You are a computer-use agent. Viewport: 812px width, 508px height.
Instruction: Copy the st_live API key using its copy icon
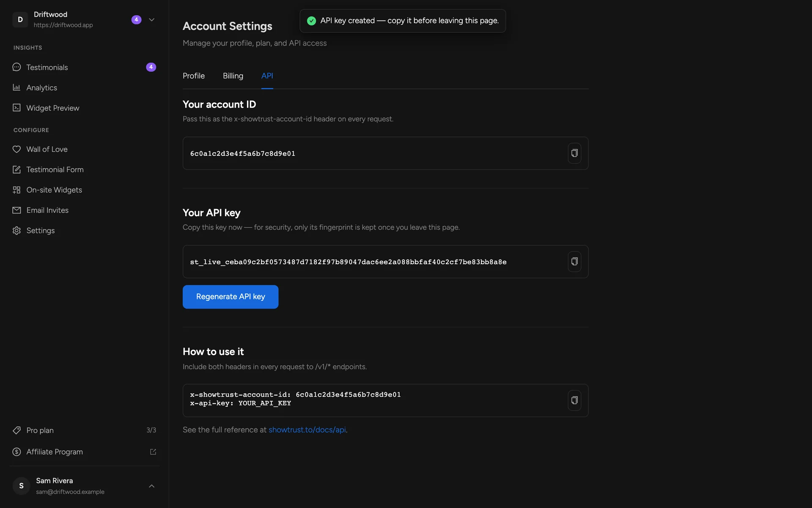tap(574, 262)
